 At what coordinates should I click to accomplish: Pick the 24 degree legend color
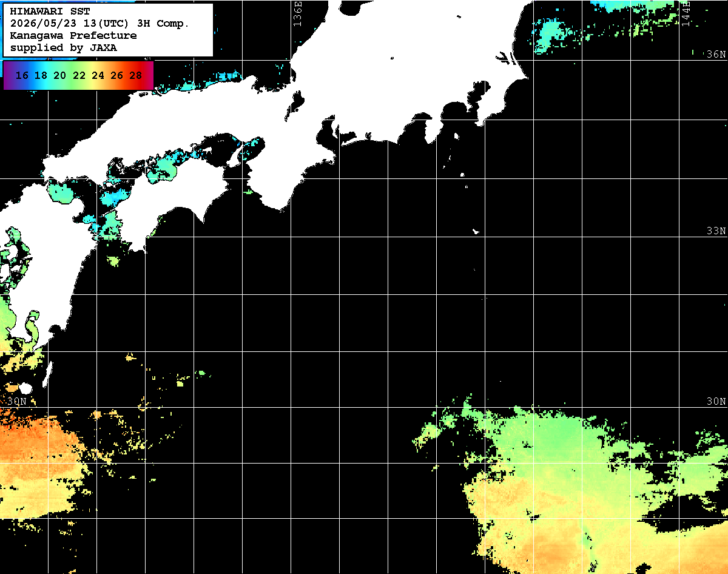98,76
